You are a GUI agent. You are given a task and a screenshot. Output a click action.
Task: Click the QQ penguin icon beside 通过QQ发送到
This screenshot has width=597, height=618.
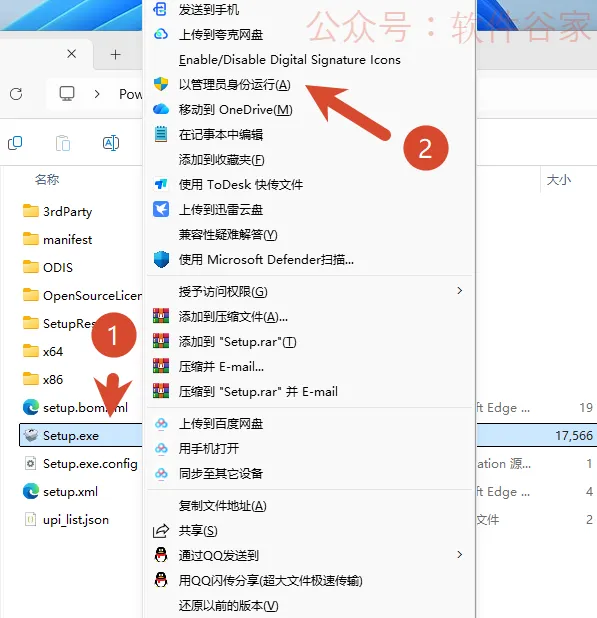[x=161, y=555]
